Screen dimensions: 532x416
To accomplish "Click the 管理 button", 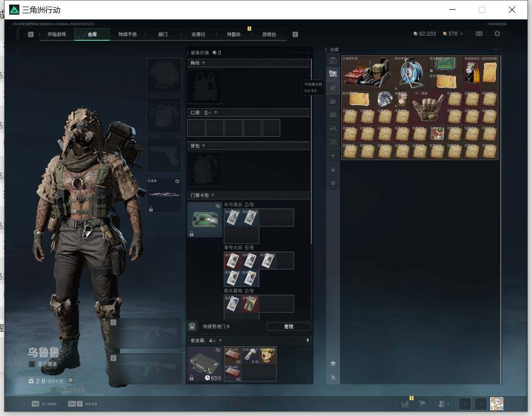I will tap(288, 327).
